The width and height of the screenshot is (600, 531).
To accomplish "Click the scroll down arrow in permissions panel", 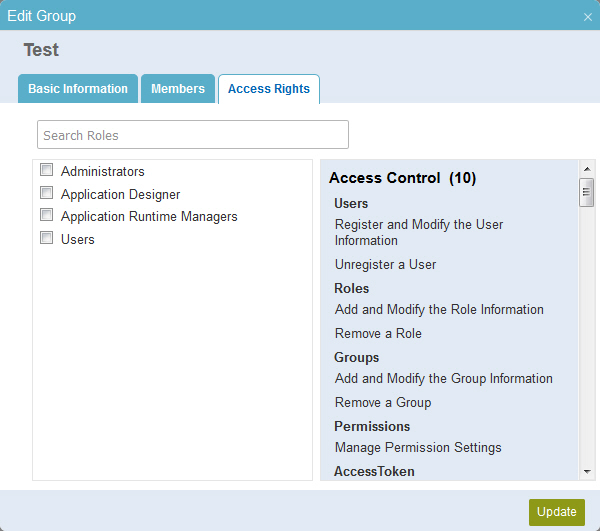I will (587, 472).
